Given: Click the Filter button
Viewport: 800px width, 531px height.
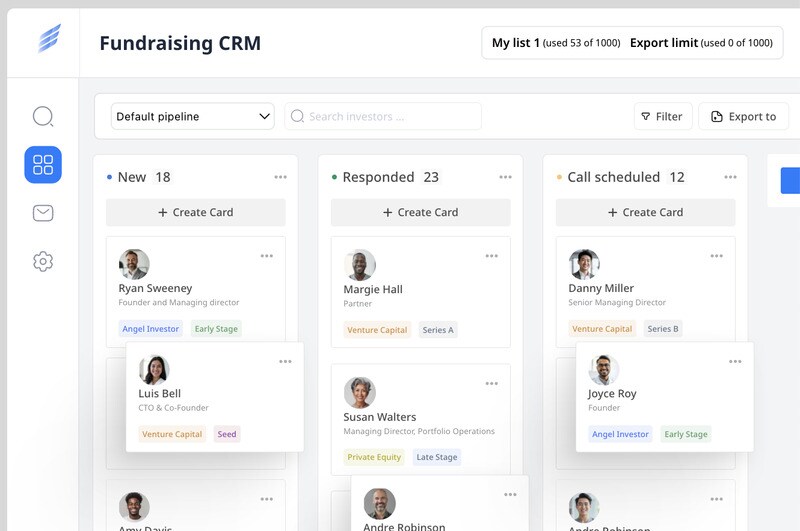Looking at the screenshot, I should coord(662,116).
